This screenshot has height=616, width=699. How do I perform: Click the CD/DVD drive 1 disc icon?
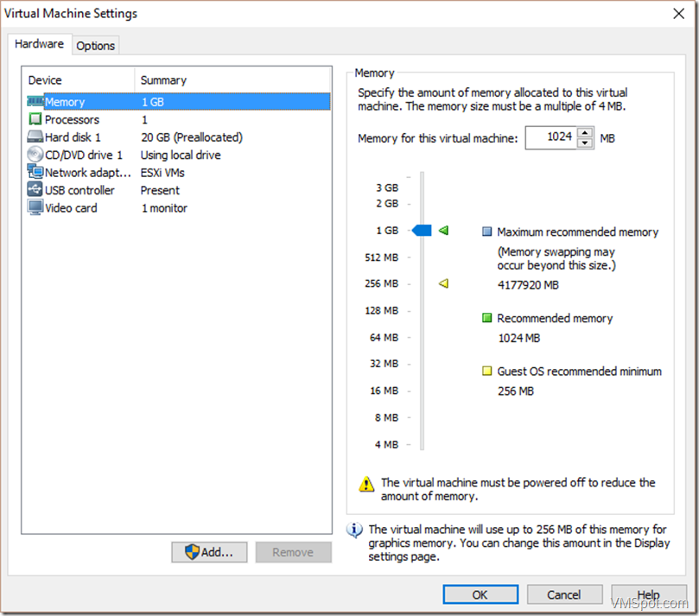tap(35, 155)
